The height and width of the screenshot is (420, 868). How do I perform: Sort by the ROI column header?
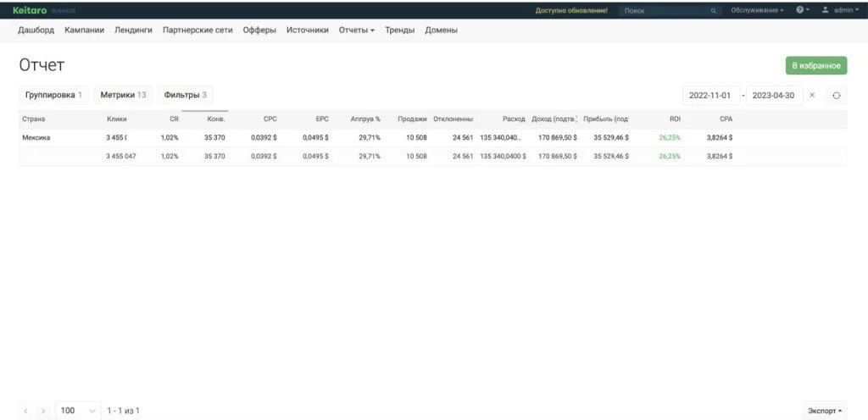tap(675, 119)
